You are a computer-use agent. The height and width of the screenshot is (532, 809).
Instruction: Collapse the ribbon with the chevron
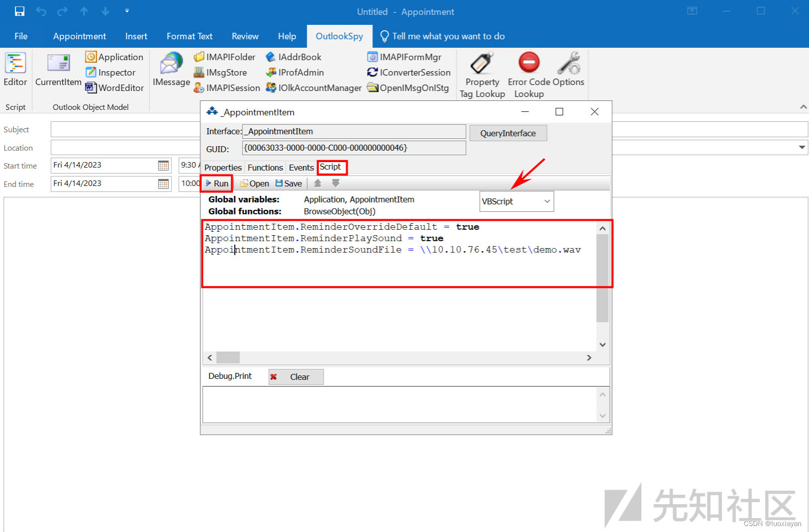click(x=803, y=106)
